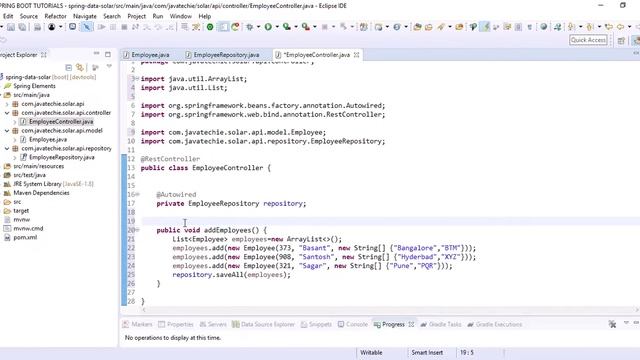Image resolution: width=640 pixels, height=360 pixels.
Task: Click the green Boot Dashboard circle icon
Action: coord(210,27)
